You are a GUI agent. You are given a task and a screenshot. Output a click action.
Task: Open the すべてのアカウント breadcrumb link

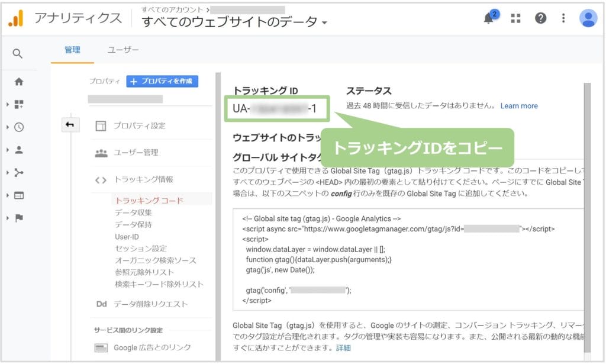click(x=172, y=9)
